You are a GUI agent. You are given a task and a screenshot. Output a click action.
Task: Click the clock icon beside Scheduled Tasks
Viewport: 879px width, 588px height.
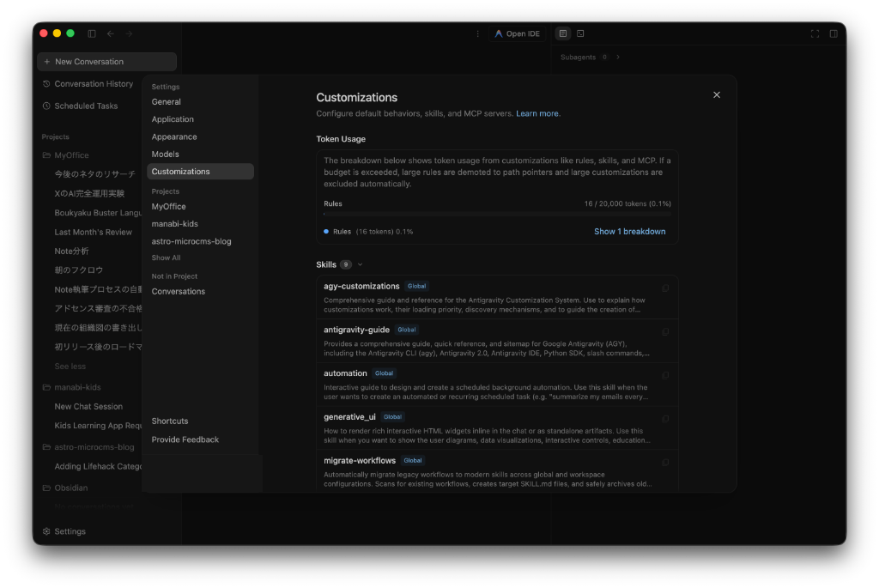(x=46, y=106)
